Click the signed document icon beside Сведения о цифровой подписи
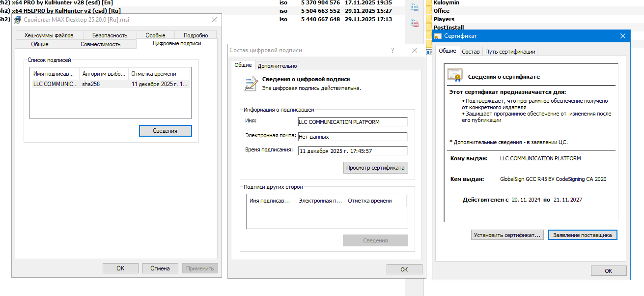This screenshot has height=296, width=644. tap(251, 84)
